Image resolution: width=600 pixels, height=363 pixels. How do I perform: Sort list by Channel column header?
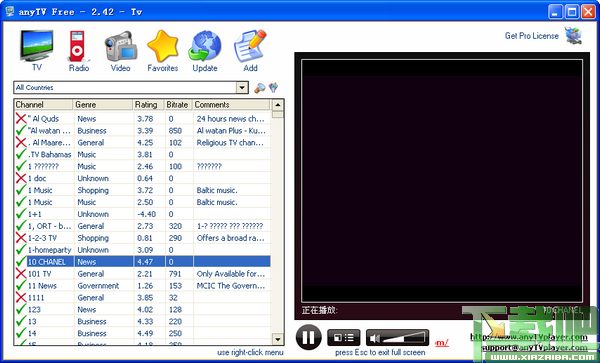[44, 104]
